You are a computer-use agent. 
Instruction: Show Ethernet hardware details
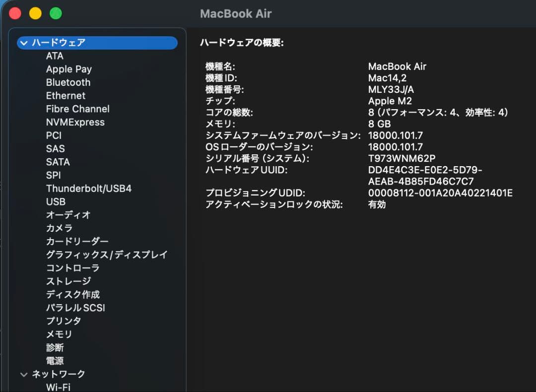[66, 96]
